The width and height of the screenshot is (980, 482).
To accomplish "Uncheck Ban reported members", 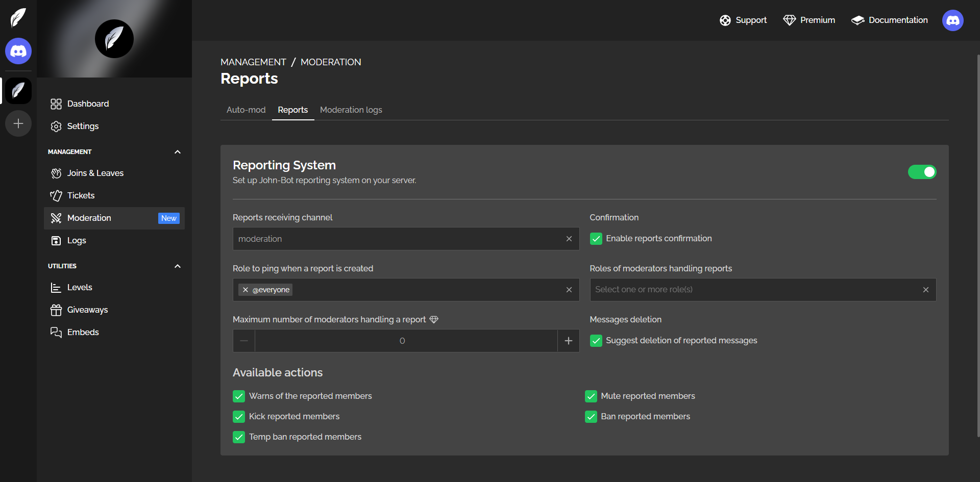I will point(591,417).
